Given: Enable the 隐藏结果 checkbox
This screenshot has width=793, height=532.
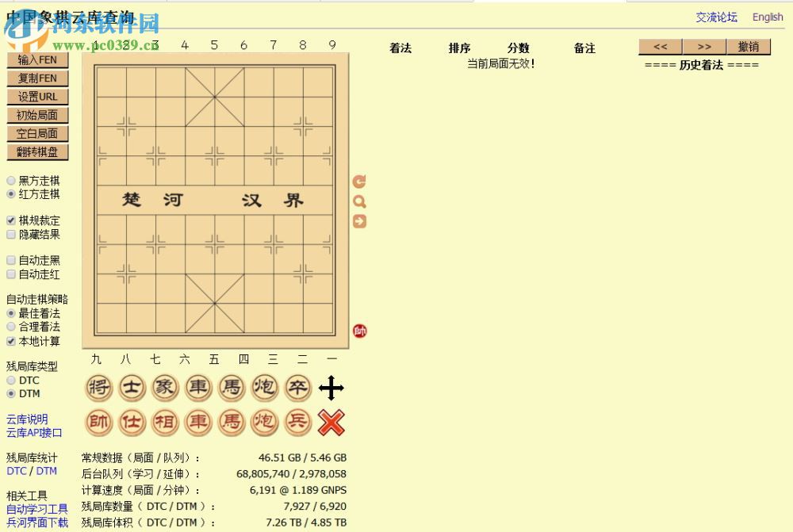Looking at the screenshot, I should click(x=11, y=234).
